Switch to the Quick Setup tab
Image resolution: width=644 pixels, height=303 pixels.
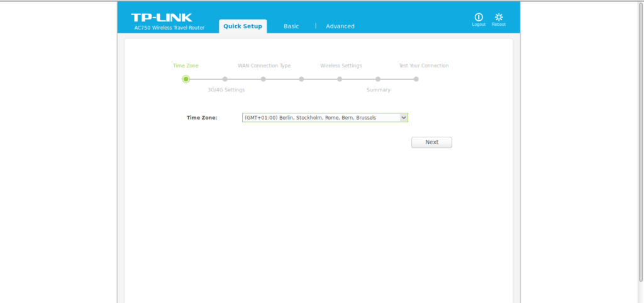click(243, 26)
